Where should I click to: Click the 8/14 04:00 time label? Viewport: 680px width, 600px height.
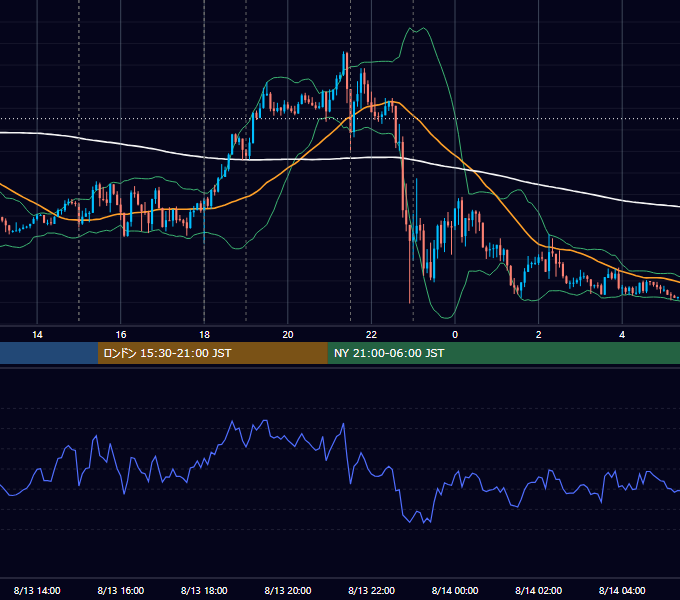tap(622, 590)
